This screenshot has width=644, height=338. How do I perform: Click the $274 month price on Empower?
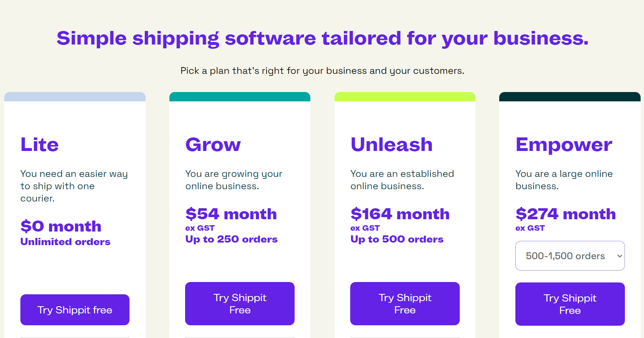tap(565, 214)
